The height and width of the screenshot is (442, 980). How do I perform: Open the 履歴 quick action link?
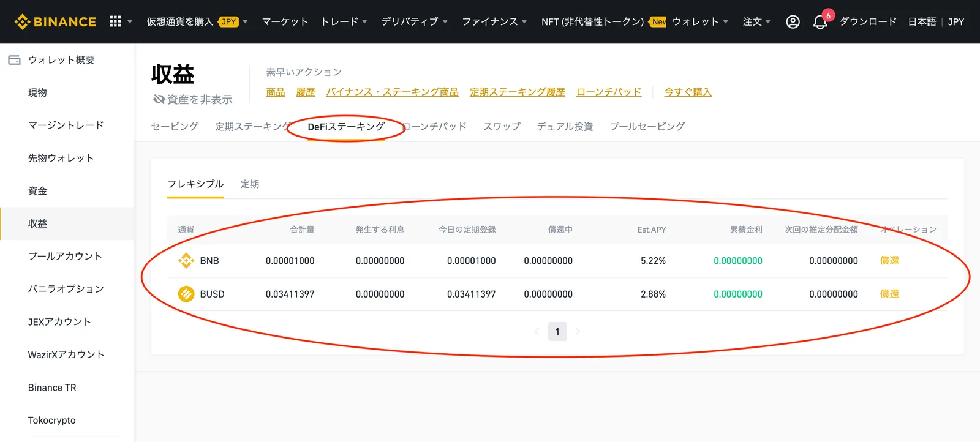[x=306, y=92]
